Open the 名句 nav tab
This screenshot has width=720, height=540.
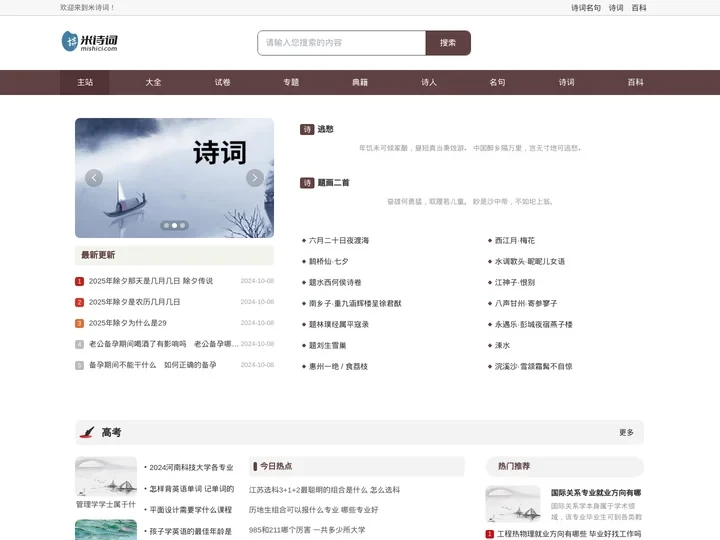pos(497,82)
